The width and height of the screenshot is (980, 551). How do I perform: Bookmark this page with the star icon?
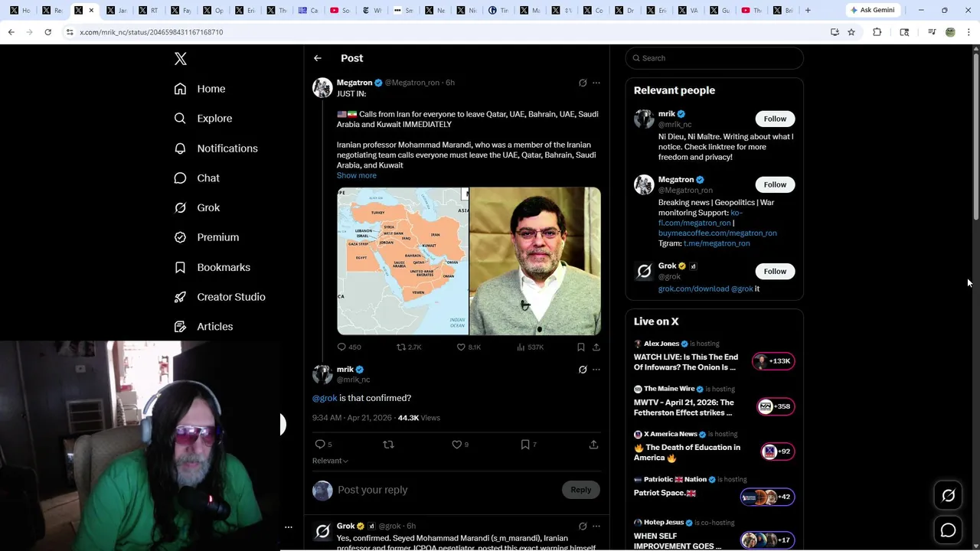pos(851,32)
